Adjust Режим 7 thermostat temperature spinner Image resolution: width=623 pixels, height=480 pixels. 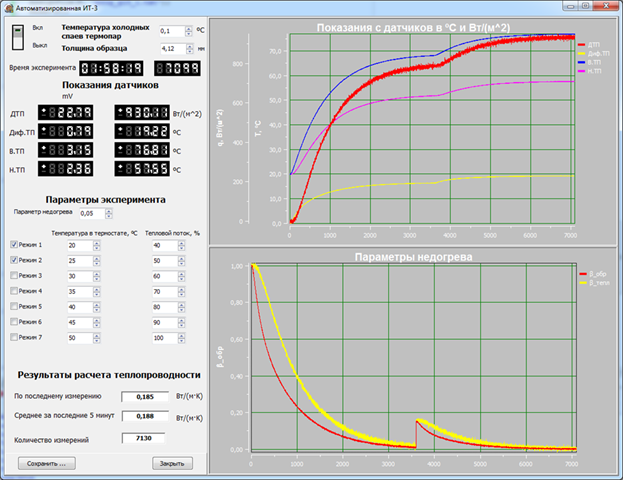pyautogui.click(x=97, y=338)
